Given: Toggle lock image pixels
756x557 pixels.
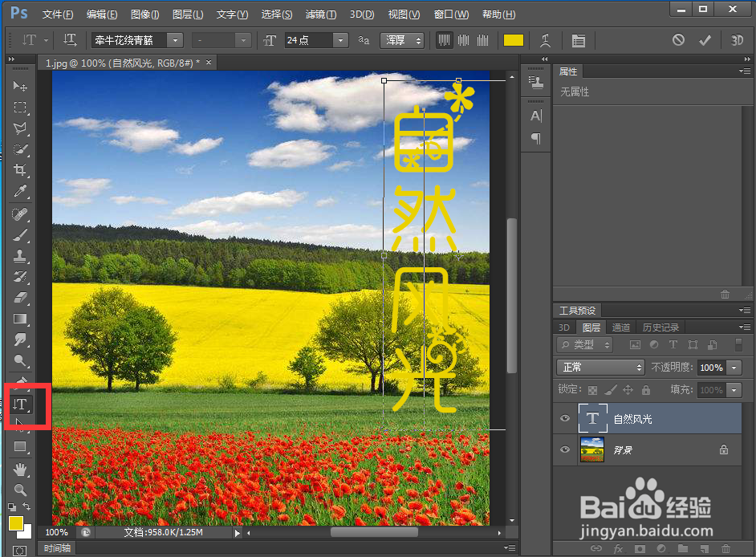Looking at the screenshot, I should (x=611, y=389).
